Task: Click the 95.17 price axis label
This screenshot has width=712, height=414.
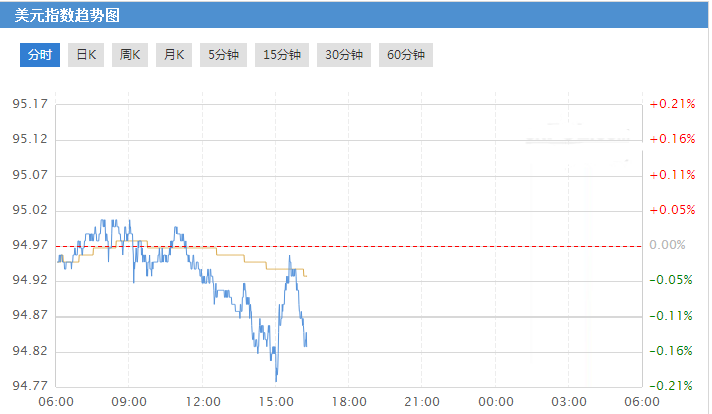Action: (x=30, y=104)
